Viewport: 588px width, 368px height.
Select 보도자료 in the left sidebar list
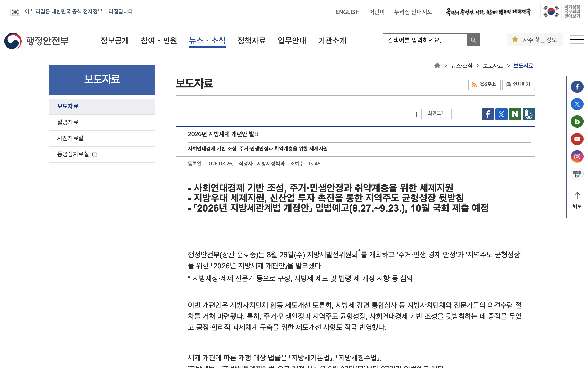pyautogui.click(x=102, y=107)
